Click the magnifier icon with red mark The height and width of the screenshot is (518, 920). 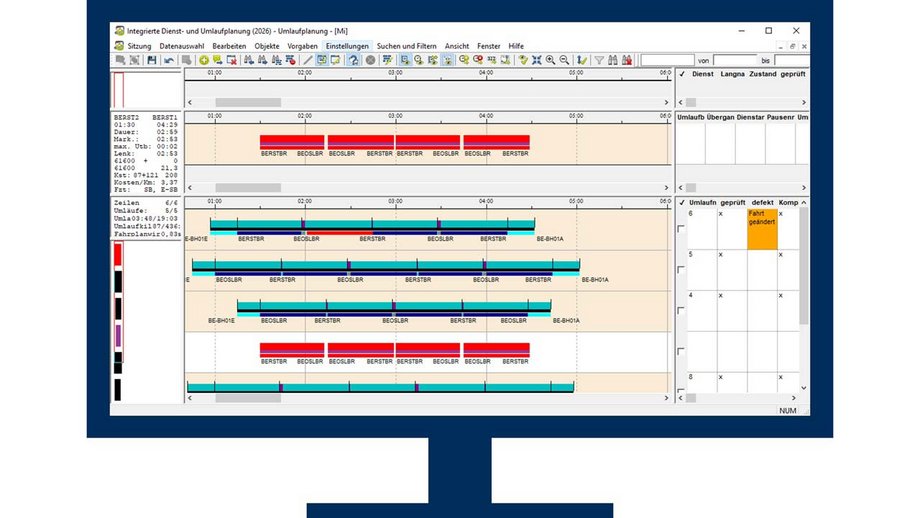(x=478, y=60)
